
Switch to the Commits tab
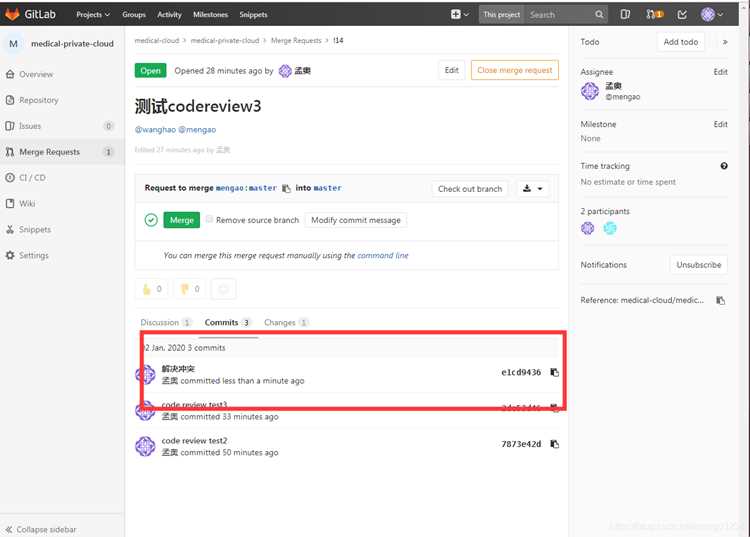(x=228, y=322)
